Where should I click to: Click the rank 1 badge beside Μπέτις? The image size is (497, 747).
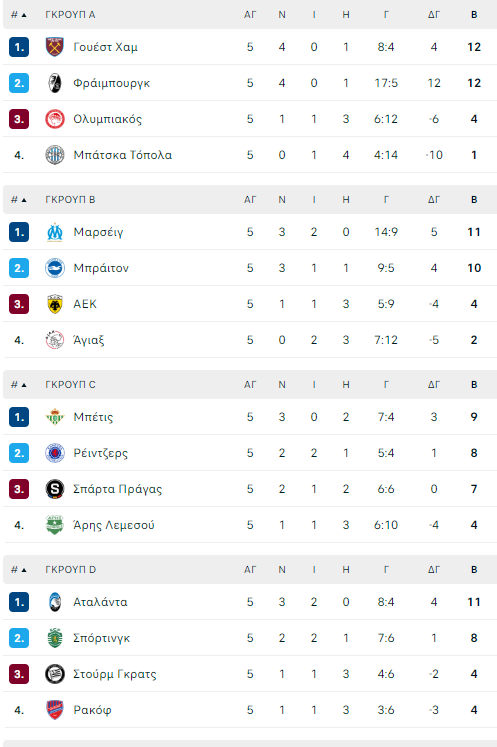(x=19, y=417)
